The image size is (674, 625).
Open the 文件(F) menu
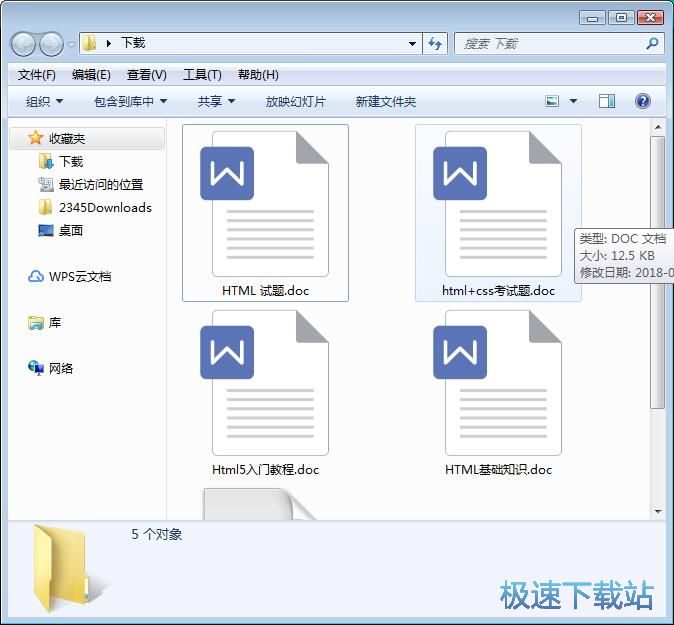click(x=37, y=75)
